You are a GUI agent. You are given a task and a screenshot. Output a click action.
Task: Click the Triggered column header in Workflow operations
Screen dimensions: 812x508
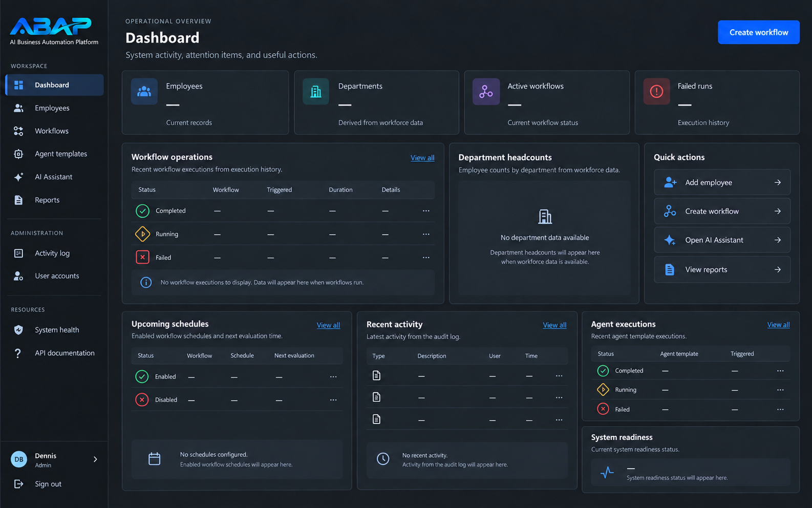point(279,189)
